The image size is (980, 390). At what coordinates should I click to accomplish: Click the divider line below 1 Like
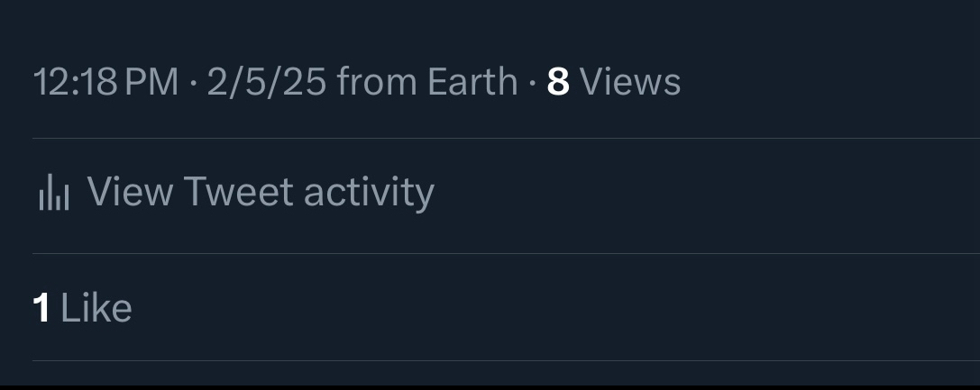click(505, 361)
